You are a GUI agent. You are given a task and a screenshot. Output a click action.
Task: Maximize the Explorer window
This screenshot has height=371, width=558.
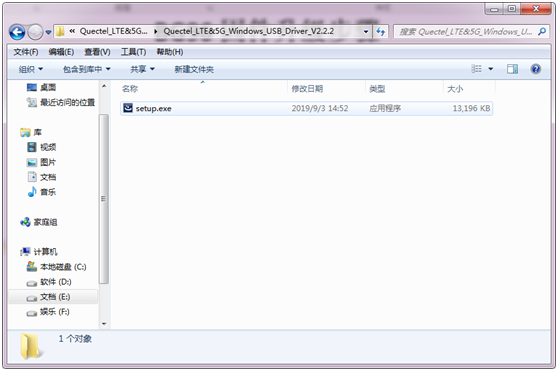point(511,9)
